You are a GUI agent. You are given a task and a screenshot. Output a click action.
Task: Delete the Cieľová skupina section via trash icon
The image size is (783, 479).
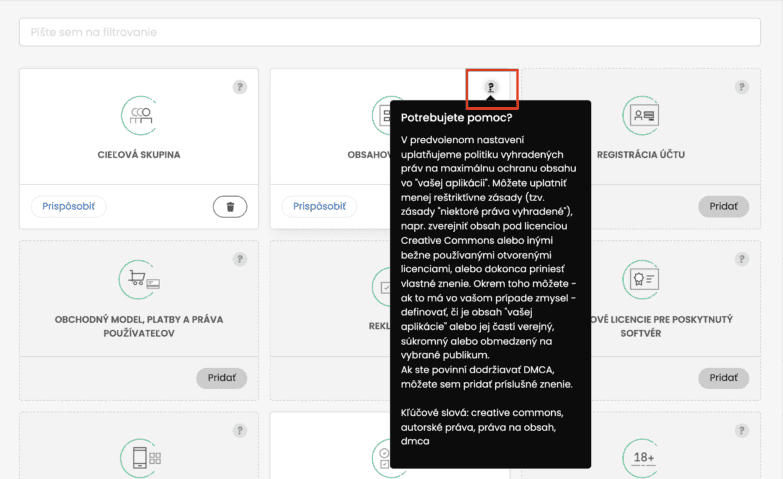tap(230, 207)
